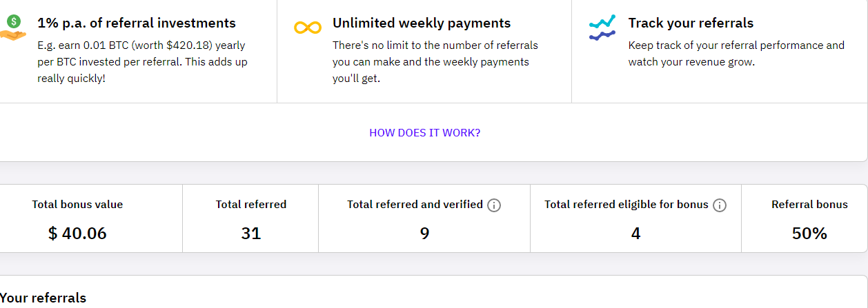Open the HOW DOES IT WORK? link
The width and height of the screenshot is (868, 308).
coord(424,133)
